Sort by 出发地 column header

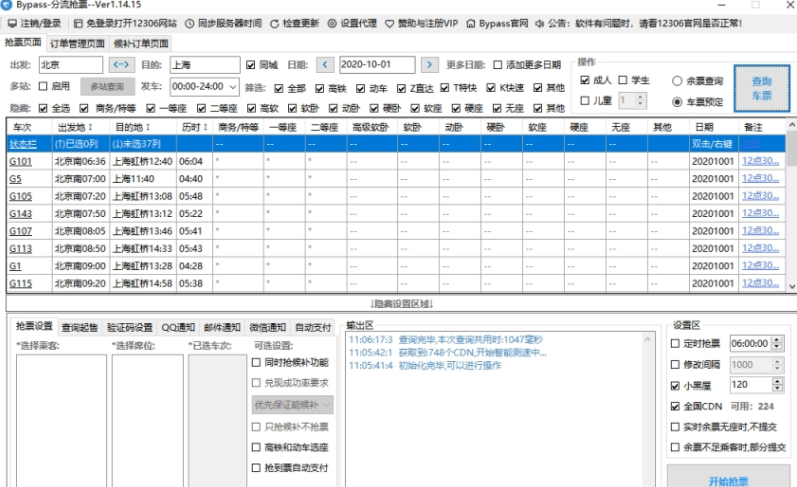tap(80, 127)
